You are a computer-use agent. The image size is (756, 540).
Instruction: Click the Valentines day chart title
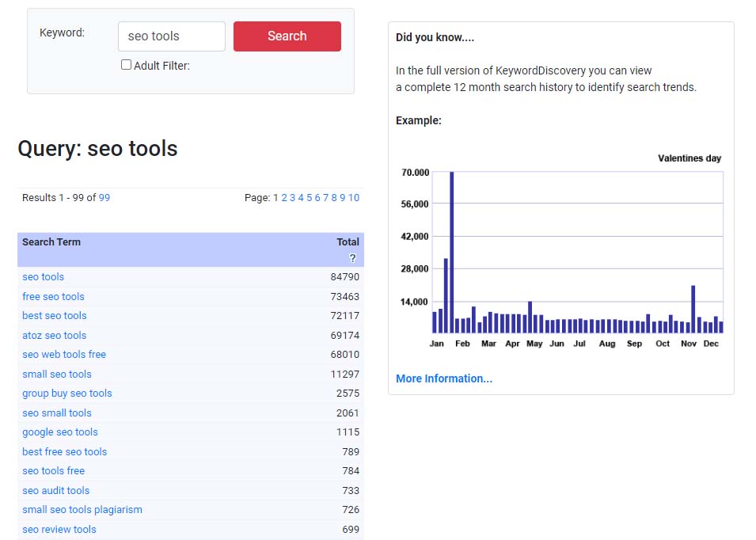pos(690,158)
